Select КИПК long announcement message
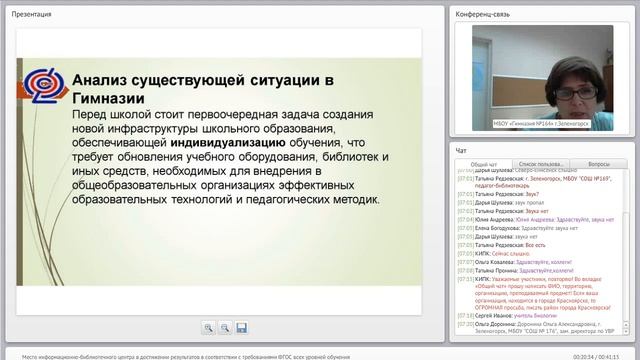The image size is (640, 360). 535,293
